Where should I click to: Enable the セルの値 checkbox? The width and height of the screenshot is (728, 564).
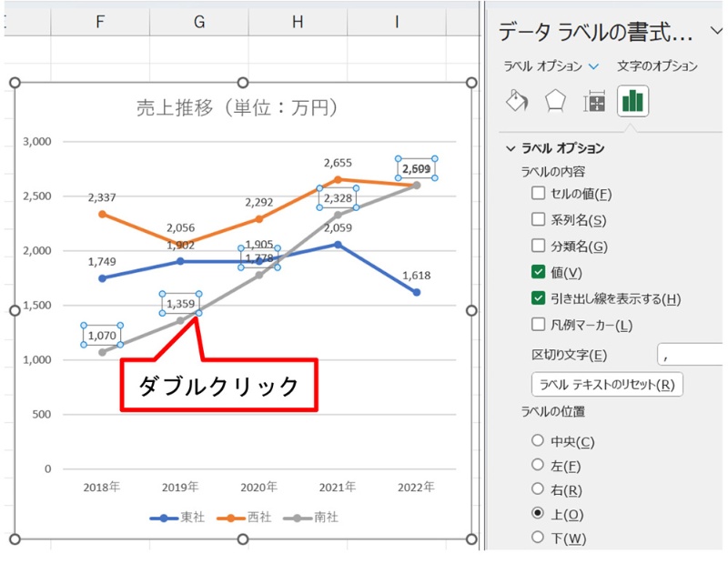pyautogui.click(x=539, y=193)
